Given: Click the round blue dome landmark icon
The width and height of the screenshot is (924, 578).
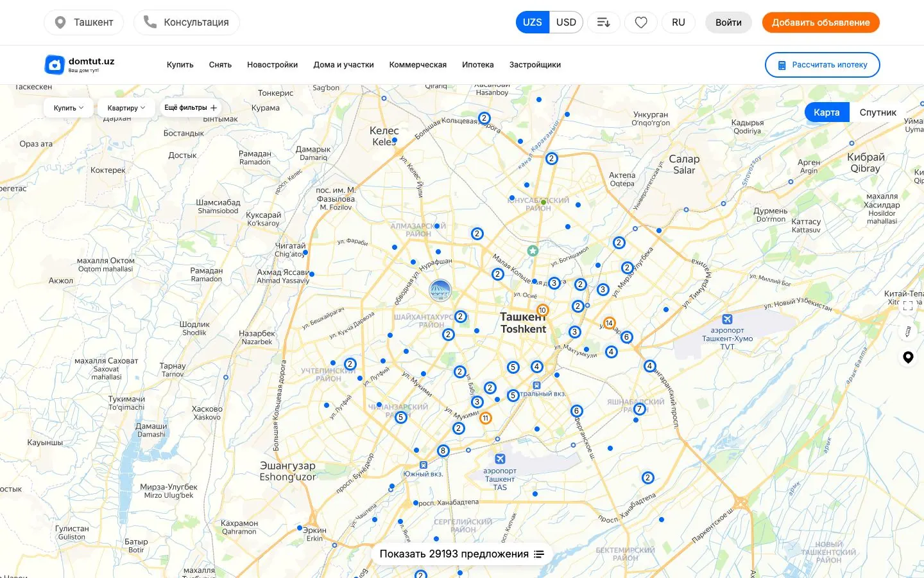Looking at the screenshot, I should tap(440, 291).
